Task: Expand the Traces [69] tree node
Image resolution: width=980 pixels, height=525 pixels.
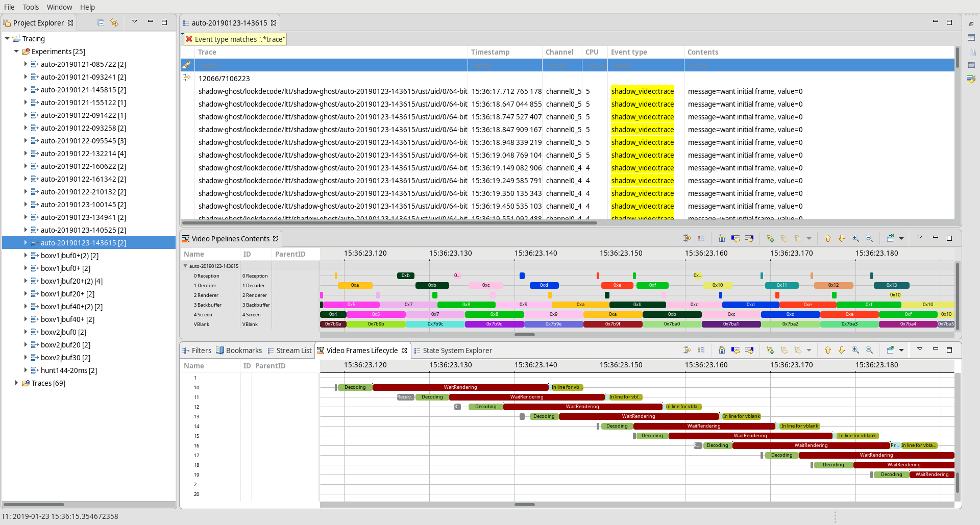Action: (16, 383)
